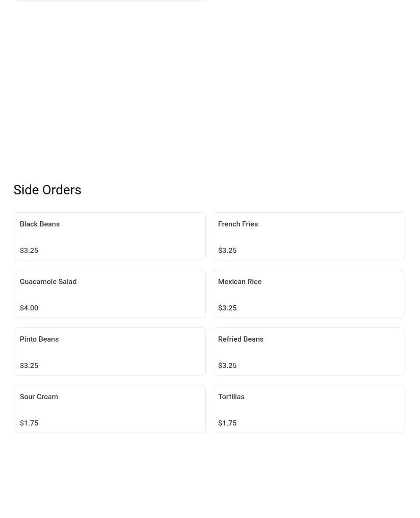Select the Pinto Beans item card
This screenshot has height=518, width=420.
point(110,351)
